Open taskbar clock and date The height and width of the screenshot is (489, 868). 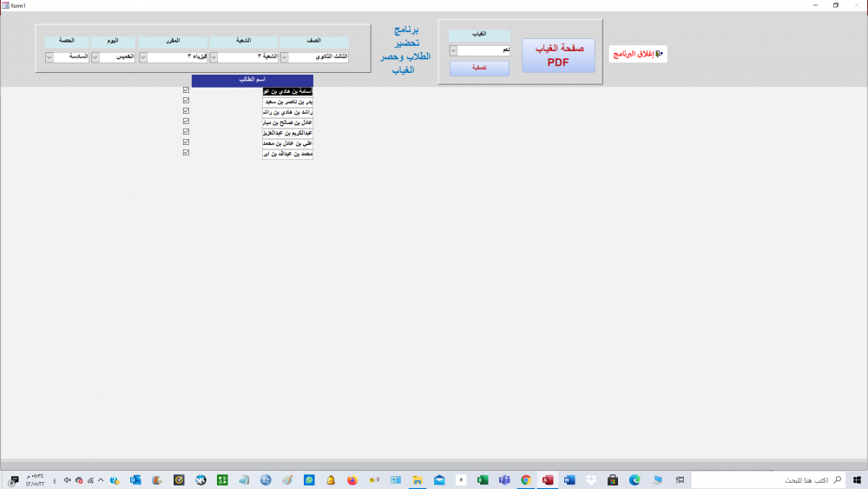click(35, 480)
